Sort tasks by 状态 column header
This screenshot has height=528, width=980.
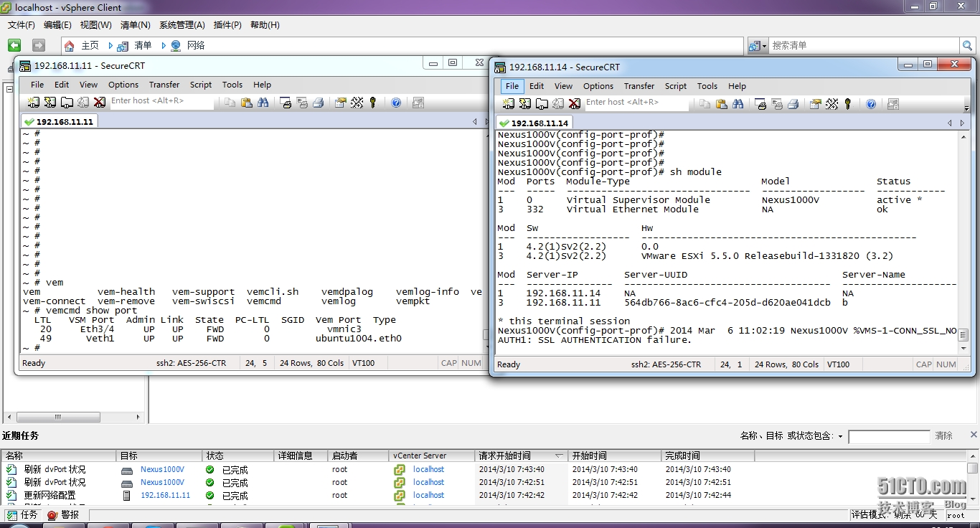(238, 456)
